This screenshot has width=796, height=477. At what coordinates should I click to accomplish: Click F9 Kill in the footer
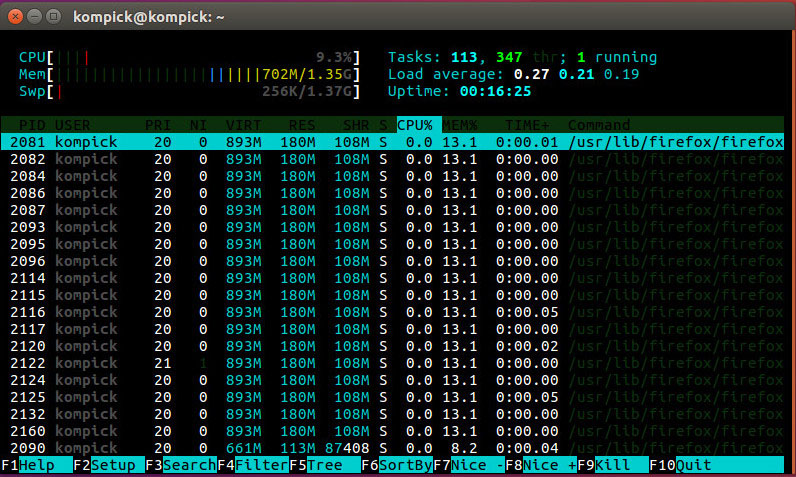coord(614,465)
